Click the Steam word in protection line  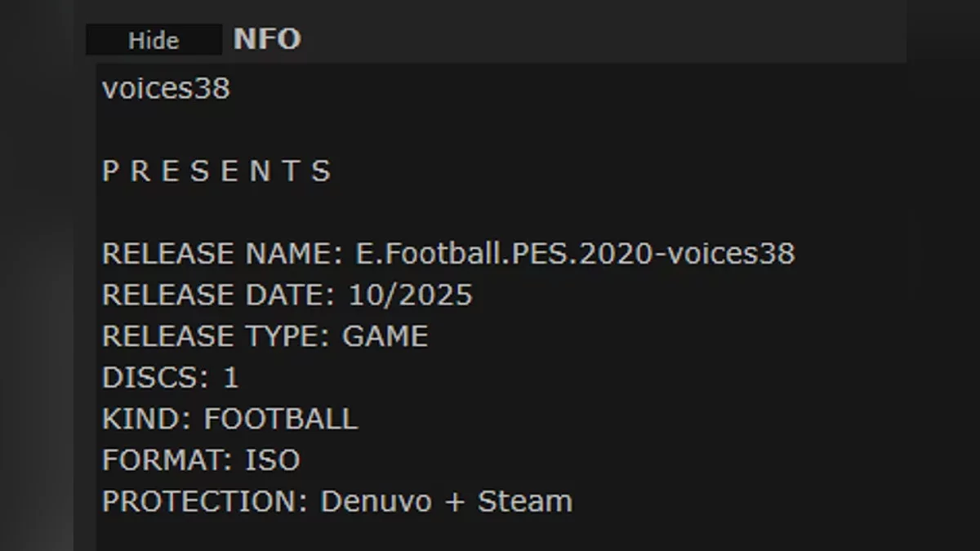(524, 501)
